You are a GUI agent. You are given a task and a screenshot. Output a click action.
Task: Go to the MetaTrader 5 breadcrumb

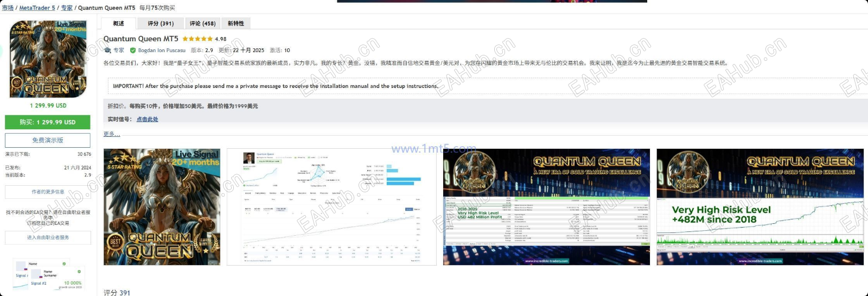click(x=37, y=8)
